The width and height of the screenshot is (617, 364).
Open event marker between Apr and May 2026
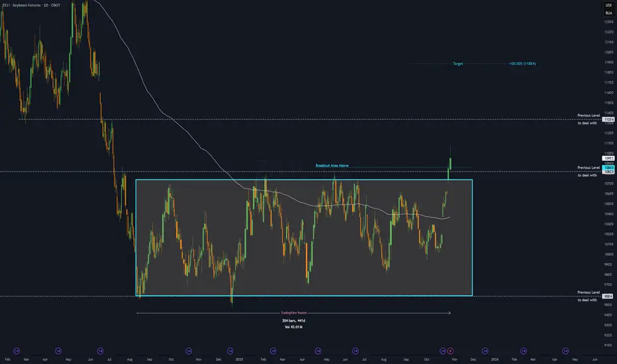click(x=565, y=351)
